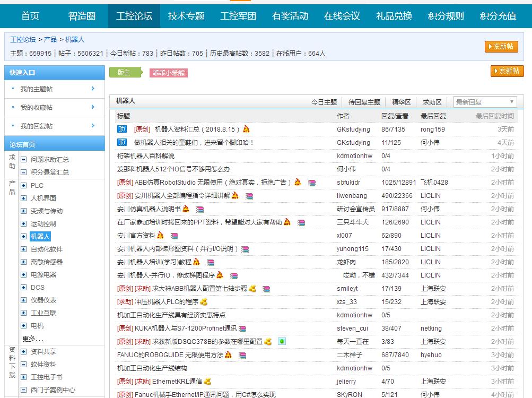This screenshot has height=398, width=532.
Task: Open attachment icon on 安川机器人内部梯形图资料
Action: coord(245,250)
